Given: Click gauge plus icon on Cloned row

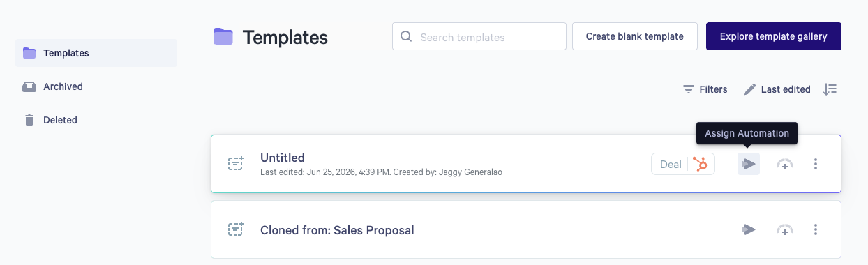Looking at the screenshot, I should click(785, 229).
